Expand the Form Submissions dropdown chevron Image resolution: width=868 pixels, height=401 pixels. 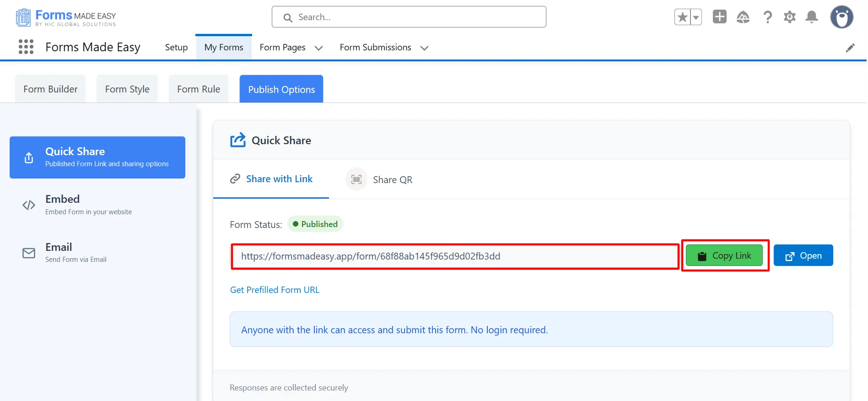[x=424, y=48]
